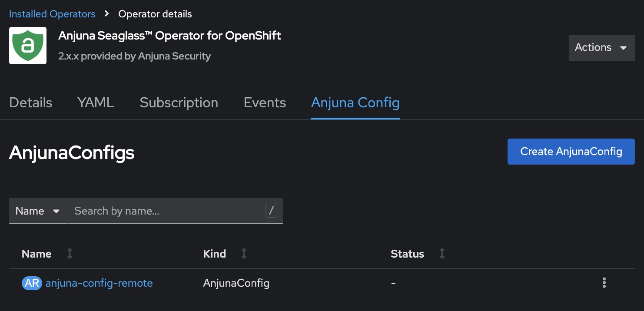Select the Operator details breadcrumb text
This screenshot has width=644, height=311.
[x=155, y=14]
